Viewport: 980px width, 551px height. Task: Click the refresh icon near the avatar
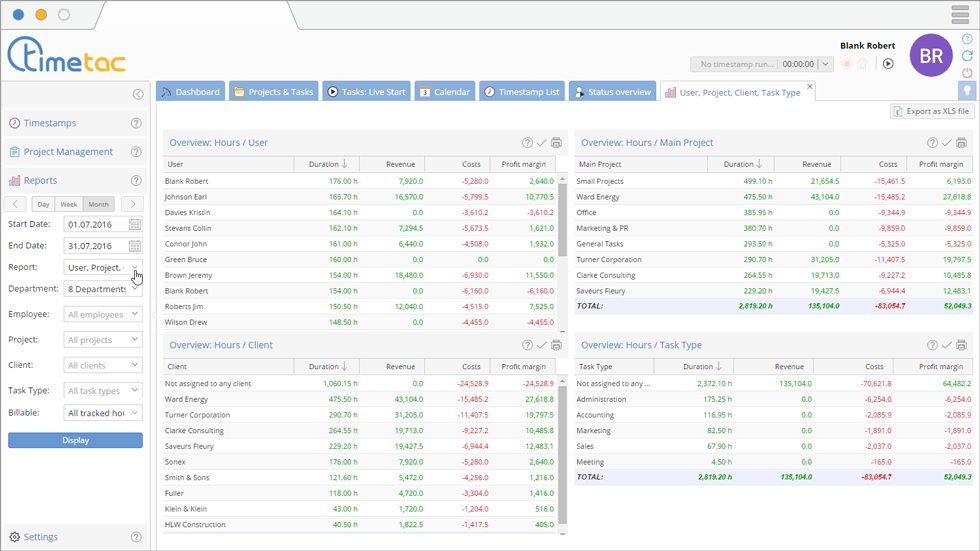click(x=967, y=56)
